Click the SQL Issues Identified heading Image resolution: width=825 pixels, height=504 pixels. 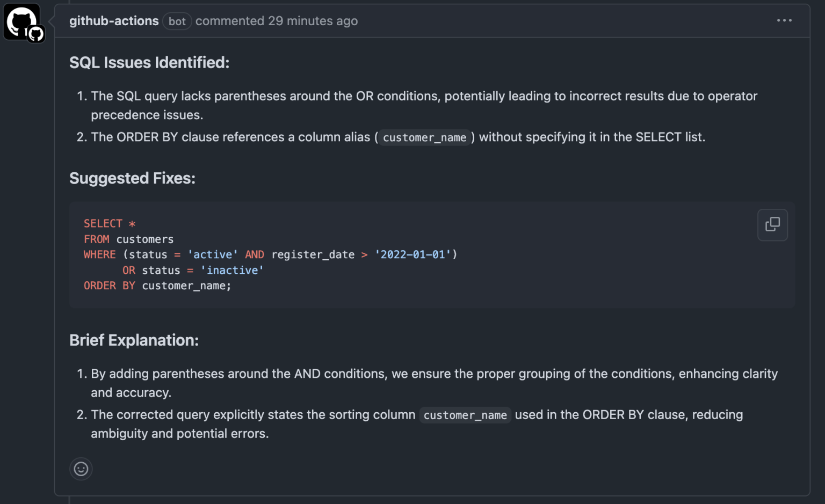[149, 63]
